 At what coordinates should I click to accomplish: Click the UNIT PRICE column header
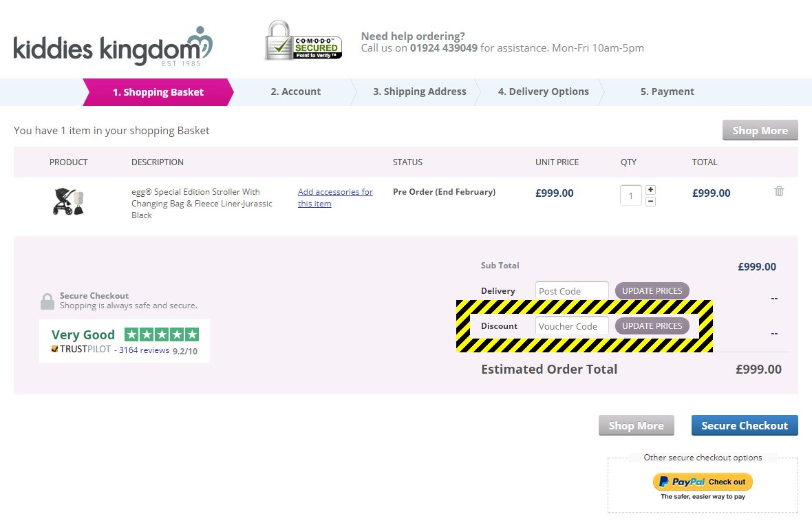click(x=557, y=162)
